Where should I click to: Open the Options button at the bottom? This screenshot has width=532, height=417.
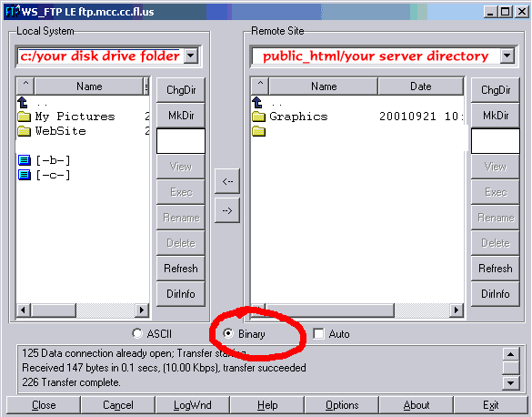click(x=342, y=405)
